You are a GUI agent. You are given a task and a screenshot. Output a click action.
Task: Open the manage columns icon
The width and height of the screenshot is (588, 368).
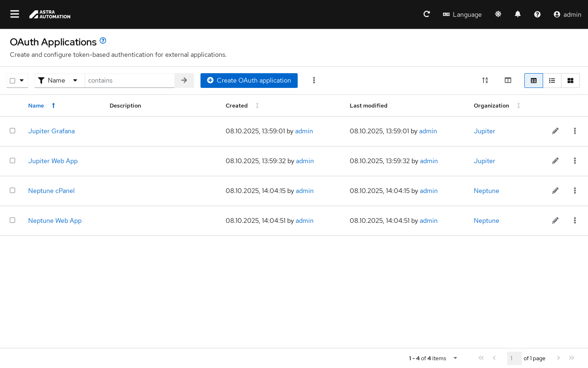click(508, 81)
